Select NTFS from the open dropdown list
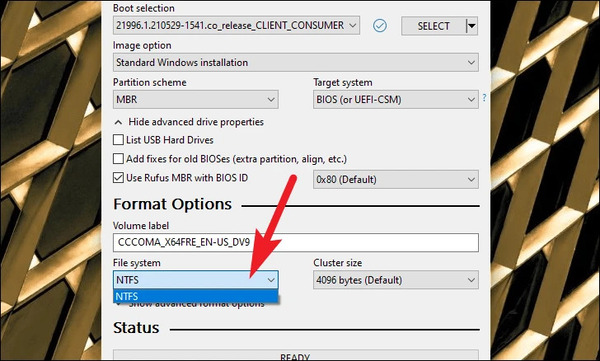This screenshot has width=600, height=361. [x=196, y=296]
